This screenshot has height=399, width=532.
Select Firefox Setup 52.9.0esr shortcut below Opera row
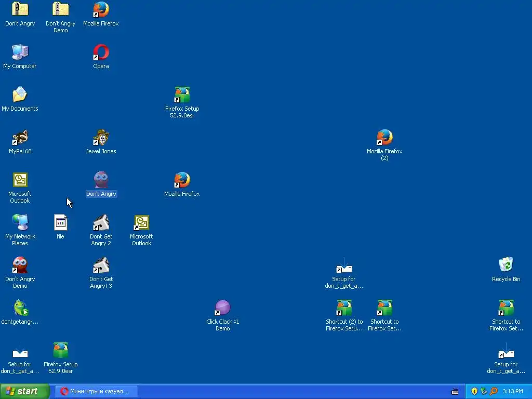click(182, 95)
